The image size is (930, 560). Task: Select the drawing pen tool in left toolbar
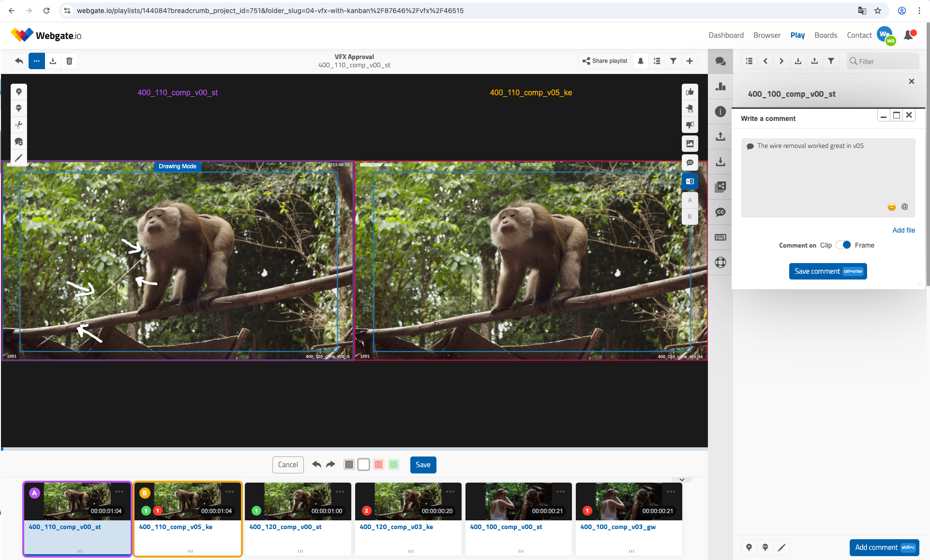click(x=19, y=158)
